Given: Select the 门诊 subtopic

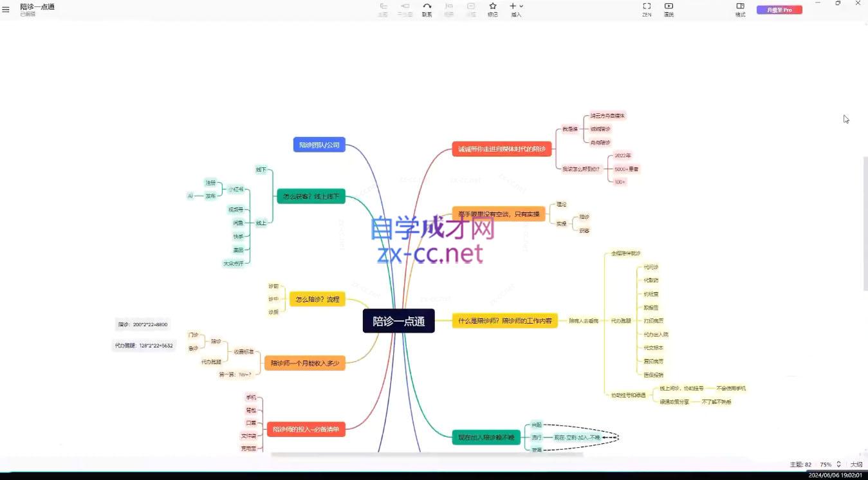Looking at the screenshot, I should coord(193,335).
